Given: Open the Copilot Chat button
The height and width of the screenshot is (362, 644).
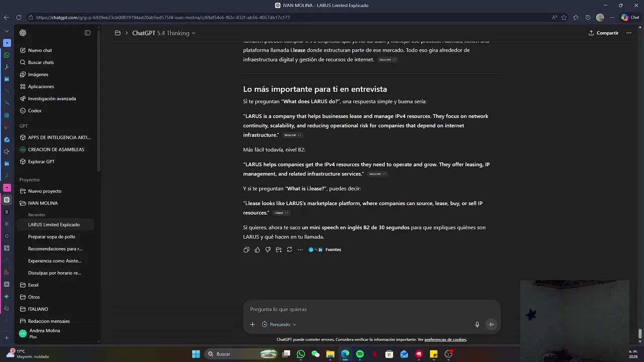Looking at the screenshot, I should (630, 17).
